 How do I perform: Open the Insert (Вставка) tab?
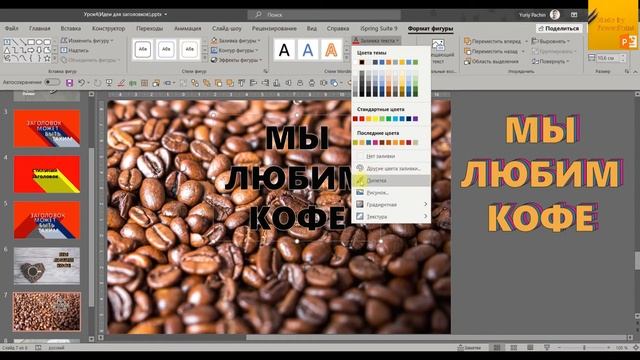[71, 29]
